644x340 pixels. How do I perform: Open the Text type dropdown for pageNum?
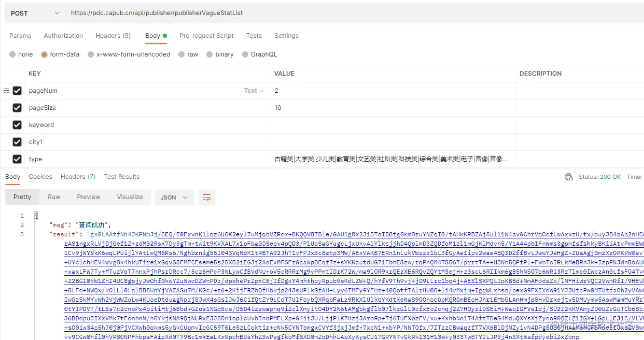[253, 90]
